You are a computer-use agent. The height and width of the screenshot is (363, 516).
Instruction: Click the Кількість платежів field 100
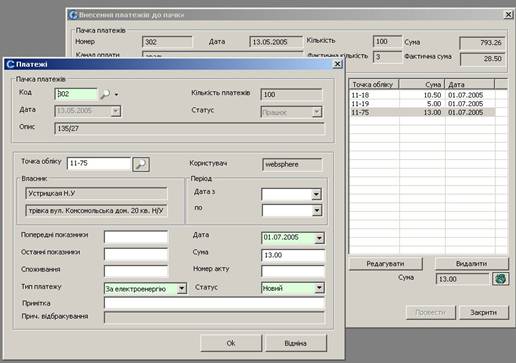pyautogui.click(x=291, y=95)
